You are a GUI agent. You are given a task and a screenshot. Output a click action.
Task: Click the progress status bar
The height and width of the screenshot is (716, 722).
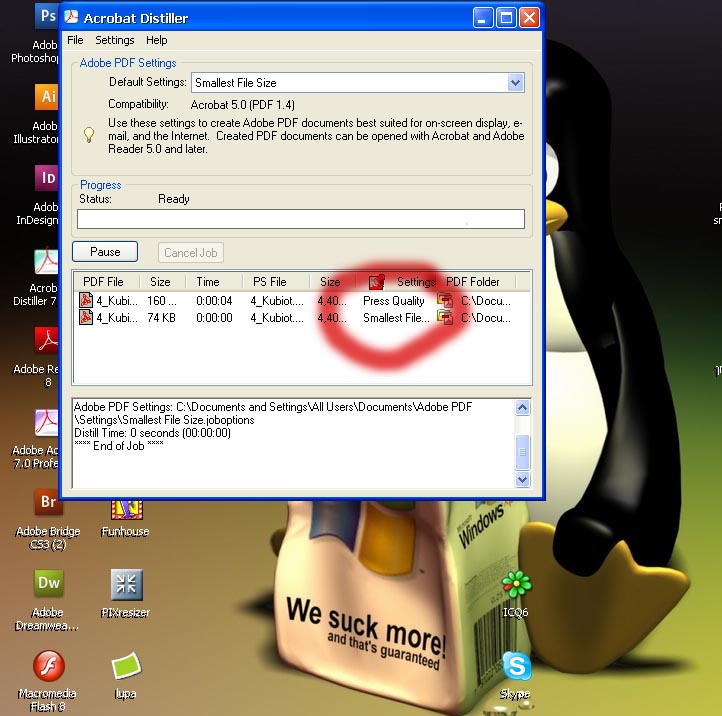pos(301,219)
